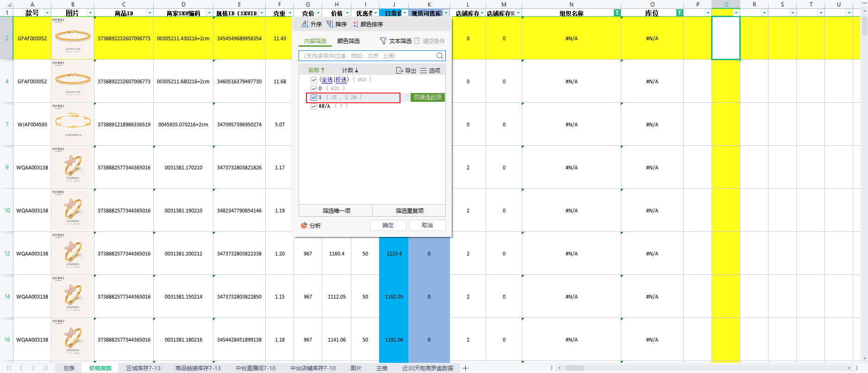Add a new sheet with plus icon
This screenshot has width=868, height=373.
pos(465,368)
